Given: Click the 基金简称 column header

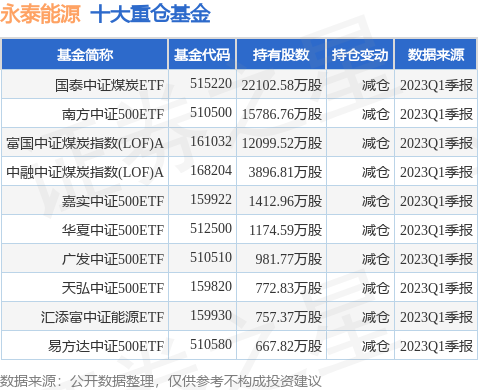Looking at the screenshot, I should [85, 55].
